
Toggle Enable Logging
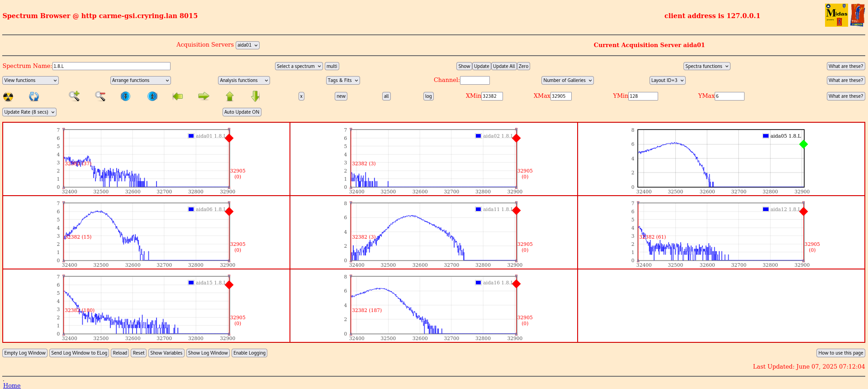click(x=249, y=353)
